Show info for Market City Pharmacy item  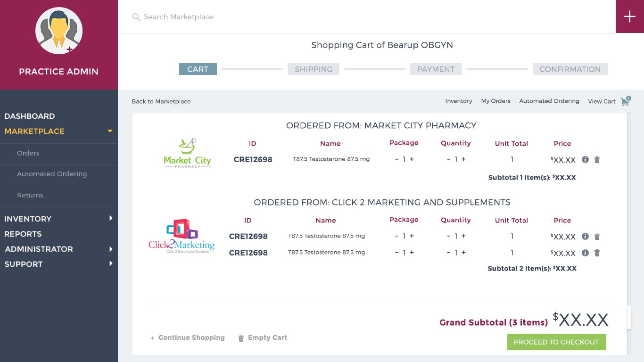click(585, 160)
